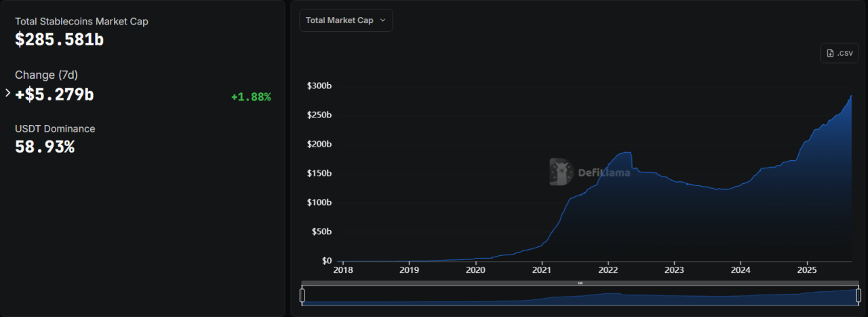Viewport: 868px width, 317px height.
Task: Click the +$5.279b seven-day change value
Action: pyautogui.click(x=54, y=94)
